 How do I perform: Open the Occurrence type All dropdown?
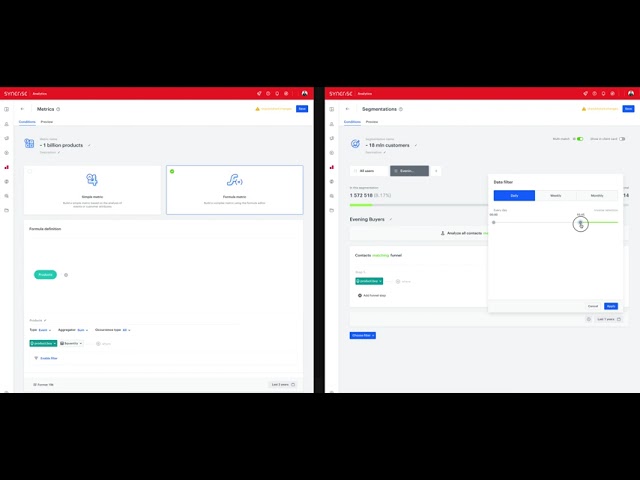[126, 330]
